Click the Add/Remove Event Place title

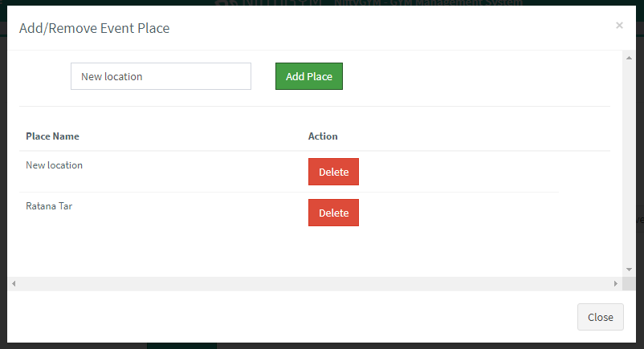[x=94, y=29]
